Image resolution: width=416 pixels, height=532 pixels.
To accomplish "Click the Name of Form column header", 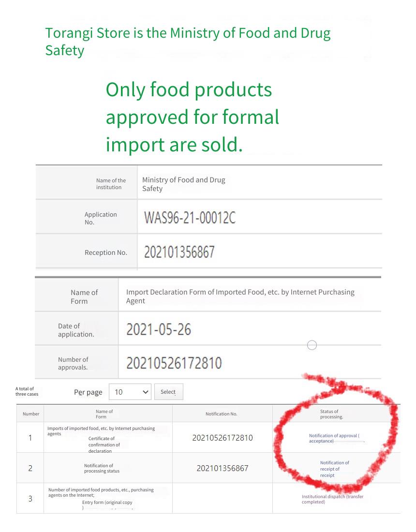I will pyautogui.click(x=104, y=414).
